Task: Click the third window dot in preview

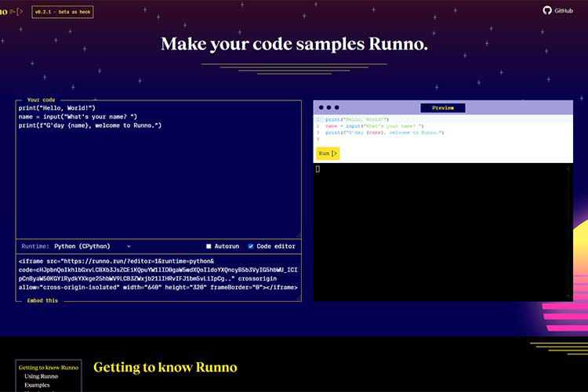Action: click(x=336, y=107)
